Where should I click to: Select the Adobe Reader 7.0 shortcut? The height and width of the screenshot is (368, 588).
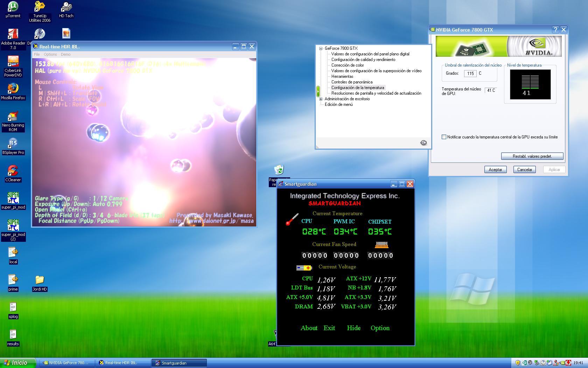click(x=13, y=39)
